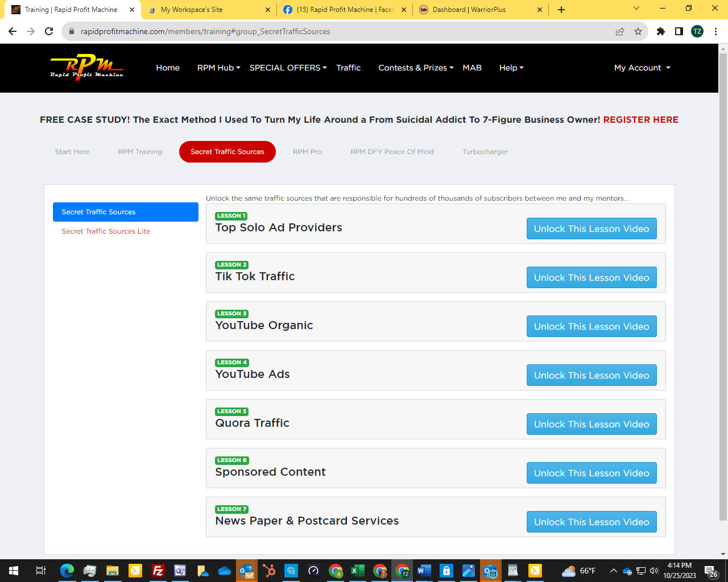The image size is (728, 582).
Task: Open the MAB nav link
Action: click(472, 68)
